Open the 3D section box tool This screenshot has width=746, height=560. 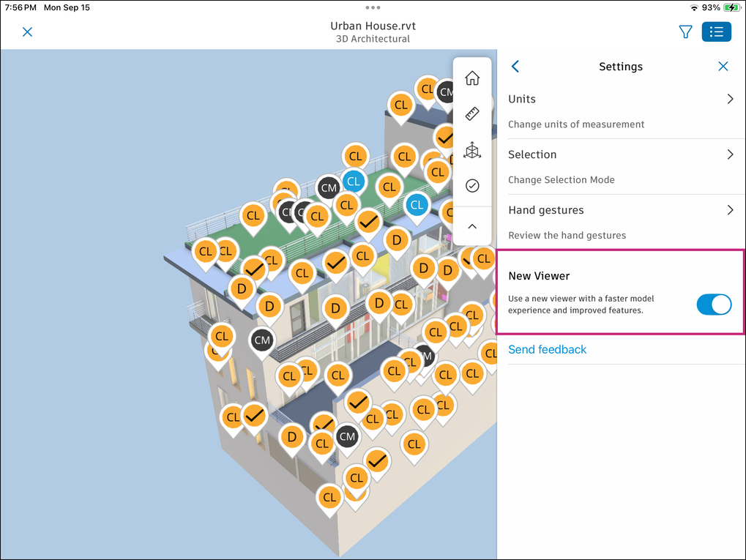472,150
